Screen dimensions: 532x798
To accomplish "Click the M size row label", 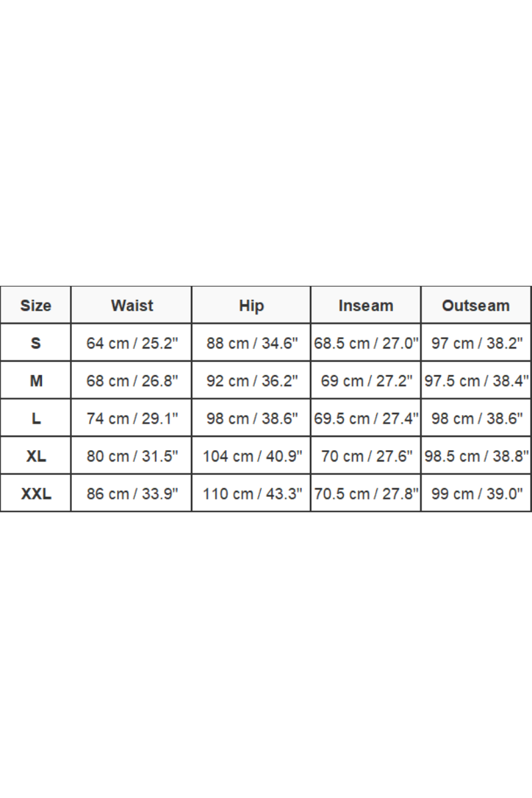I will 36,380.
